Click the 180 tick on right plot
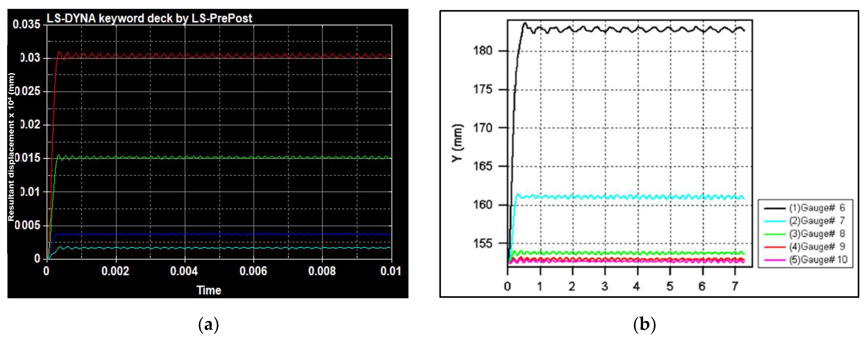This screenshot has width=868, height=342. [x=482, y=51]
